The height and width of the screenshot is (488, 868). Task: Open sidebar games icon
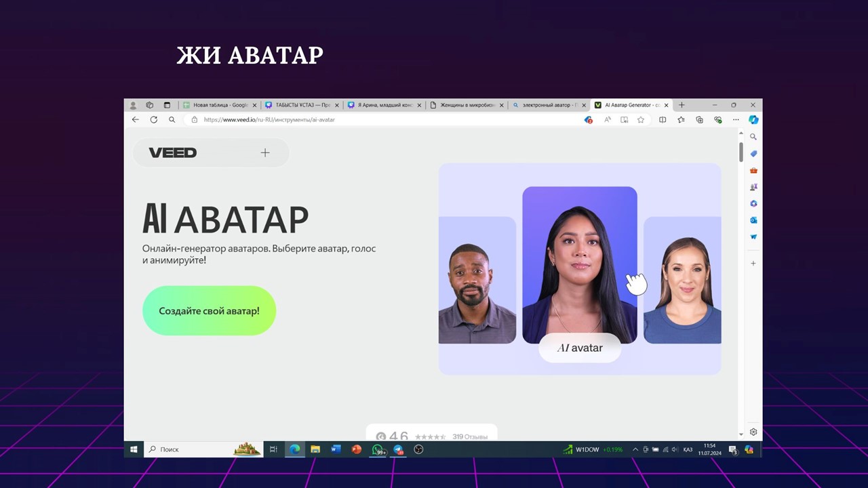[753, 187]
